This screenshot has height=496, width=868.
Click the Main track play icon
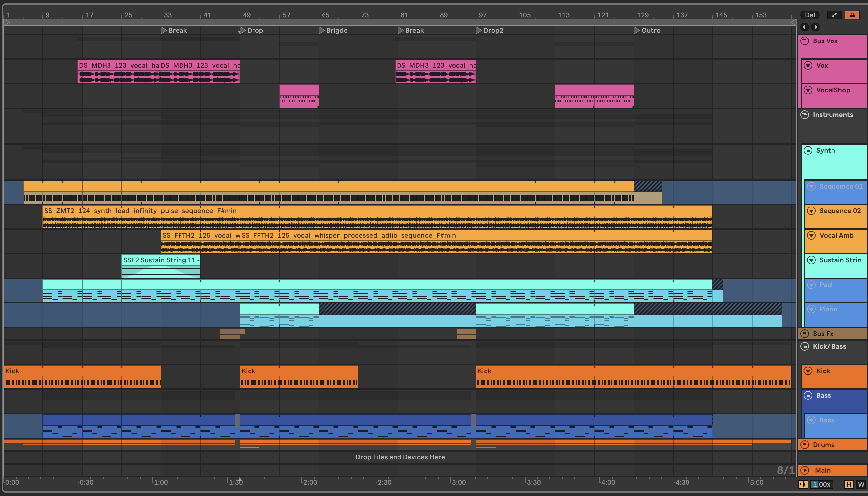coord(805,470)
